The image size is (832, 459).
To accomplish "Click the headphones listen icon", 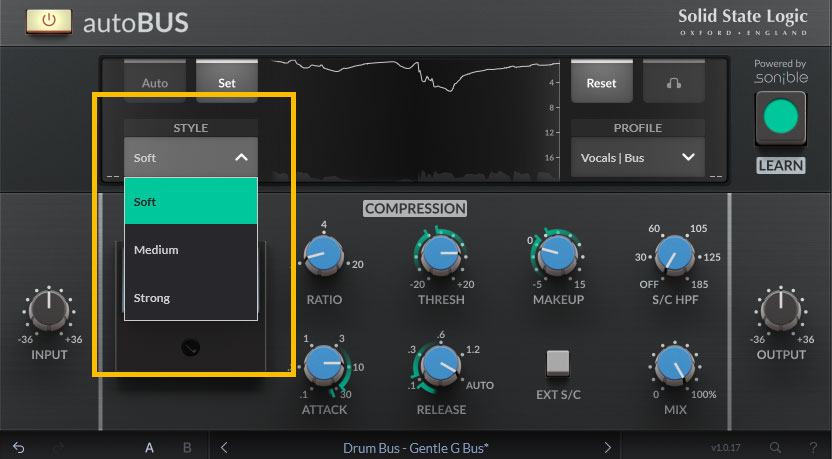I will coord(674,83).
